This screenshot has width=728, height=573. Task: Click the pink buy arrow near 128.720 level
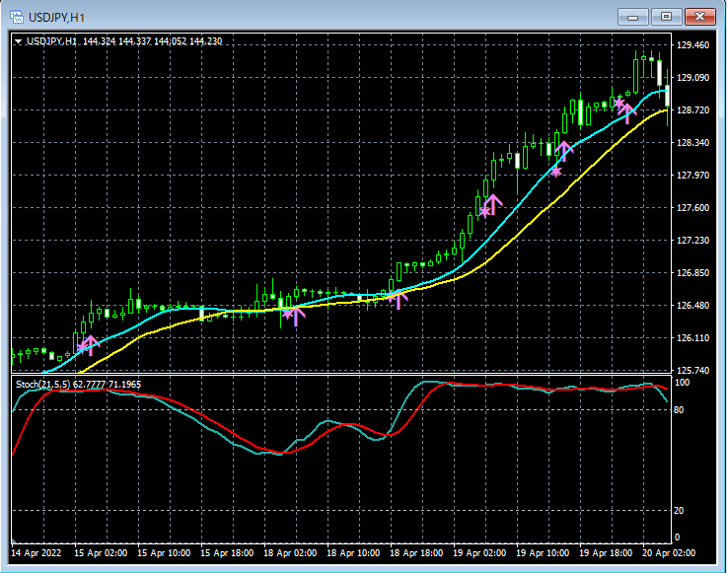[x=627, y=113]
